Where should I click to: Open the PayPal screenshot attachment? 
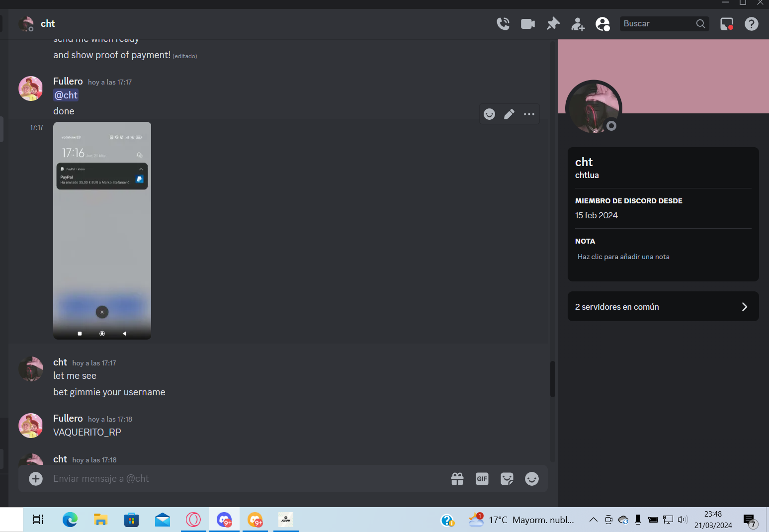tap(102, 231)
